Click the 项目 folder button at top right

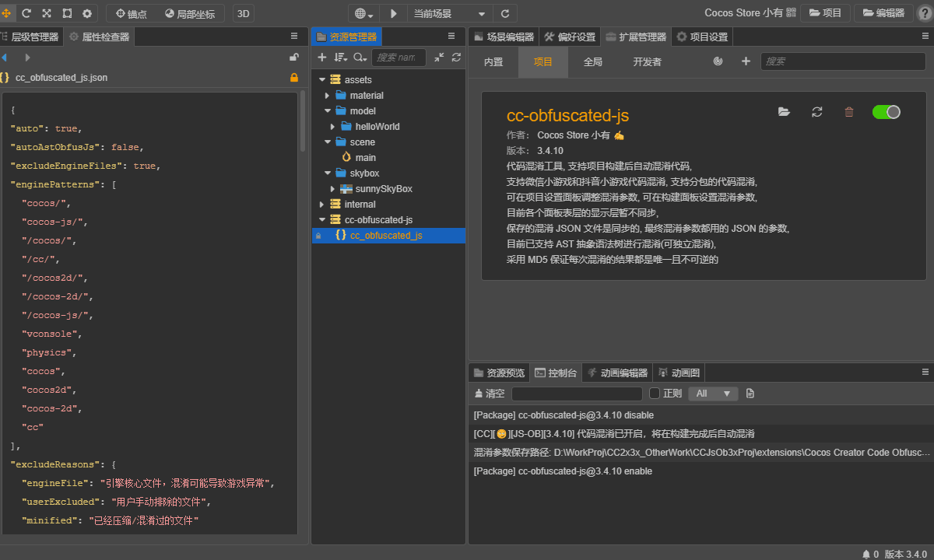tap(826, 13)
